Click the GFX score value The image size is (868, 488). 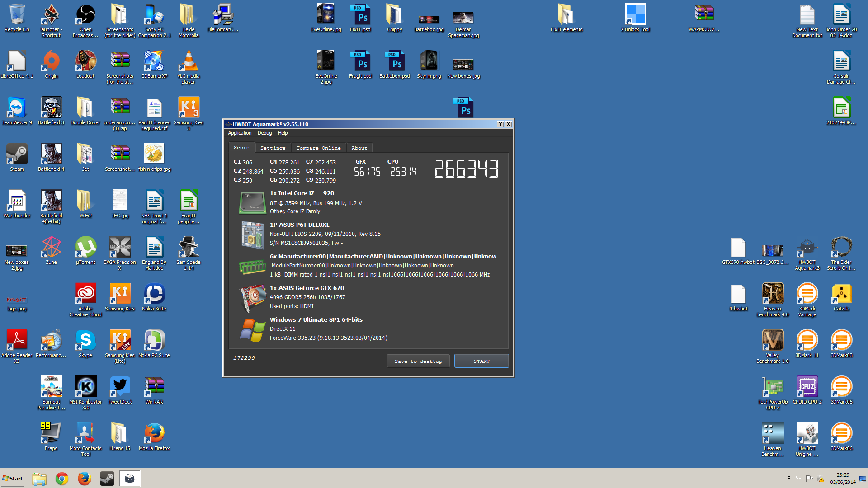[x=367, y=171]
